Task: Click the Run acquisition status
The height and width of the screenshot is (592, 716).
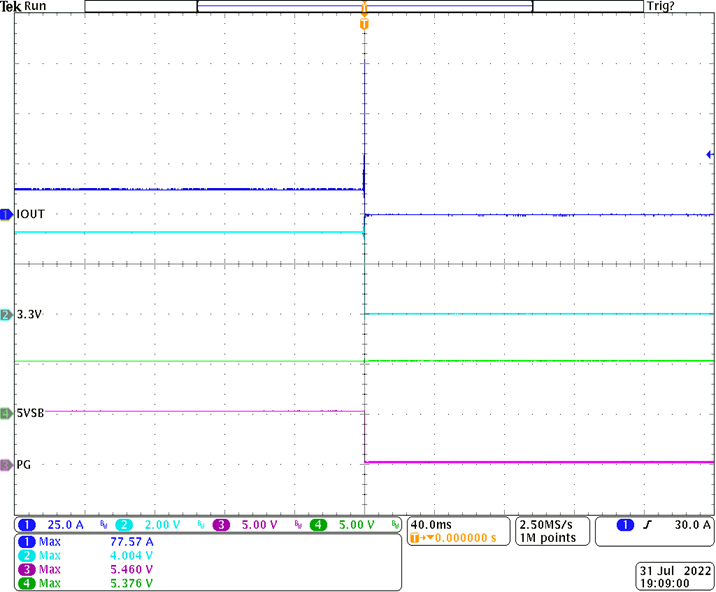Action: tap(36, 6)
